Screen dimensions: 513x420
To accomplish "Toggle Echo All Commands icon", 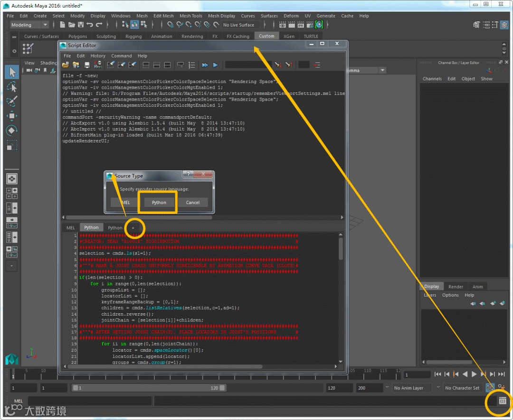I will tap(180, 65).
